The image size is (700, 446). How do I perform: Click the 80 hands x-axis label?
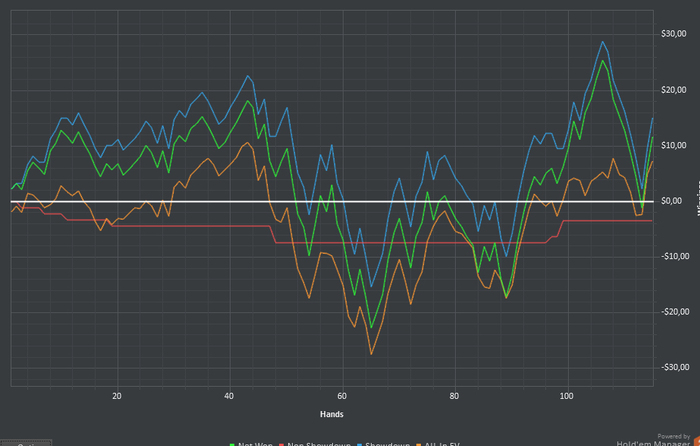(x=454, y=396)
